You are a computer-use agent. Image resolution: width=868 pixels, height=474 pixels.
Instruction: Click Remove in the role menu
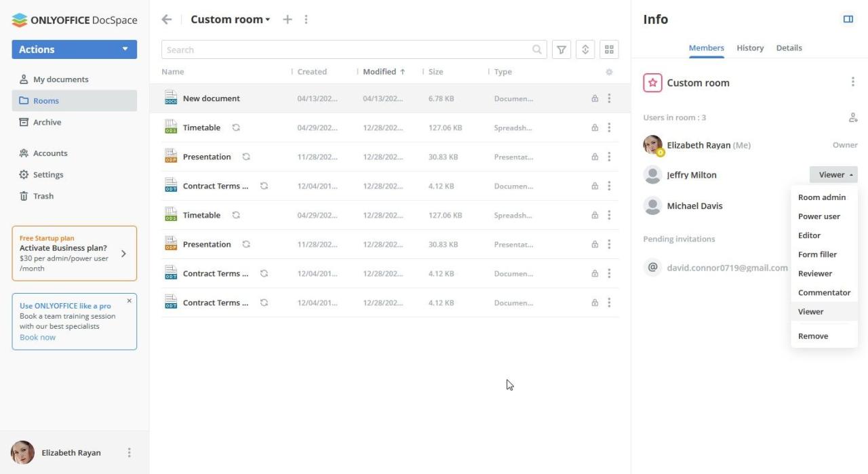click(x=824, y=336)
